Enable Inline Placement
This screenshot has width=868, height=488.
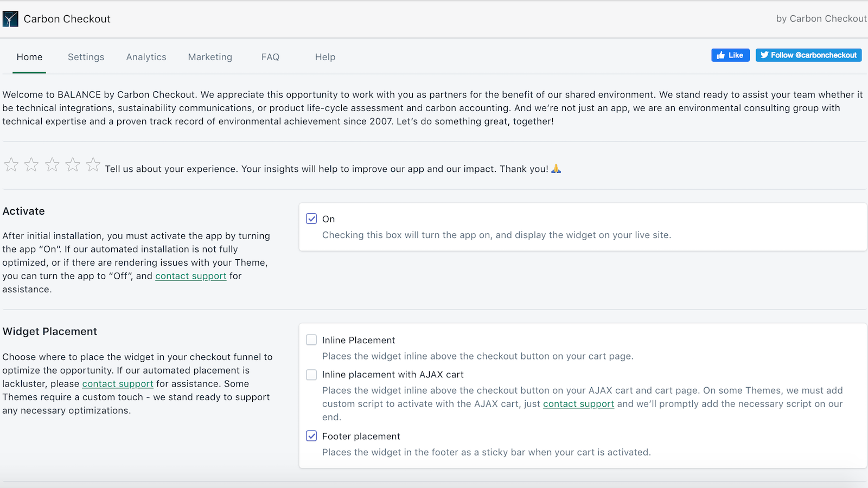coord(311,339)
